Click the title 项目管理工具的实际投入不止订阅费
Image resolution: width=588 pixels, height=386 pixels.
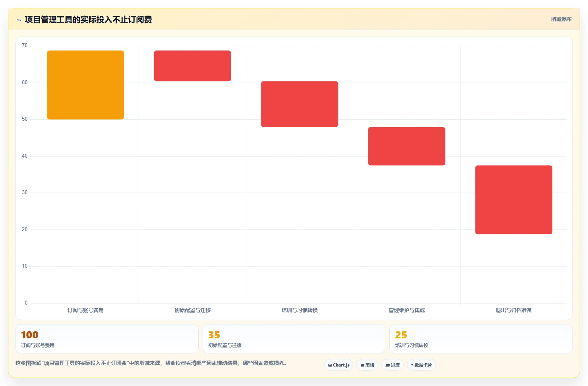coord(88,19)
